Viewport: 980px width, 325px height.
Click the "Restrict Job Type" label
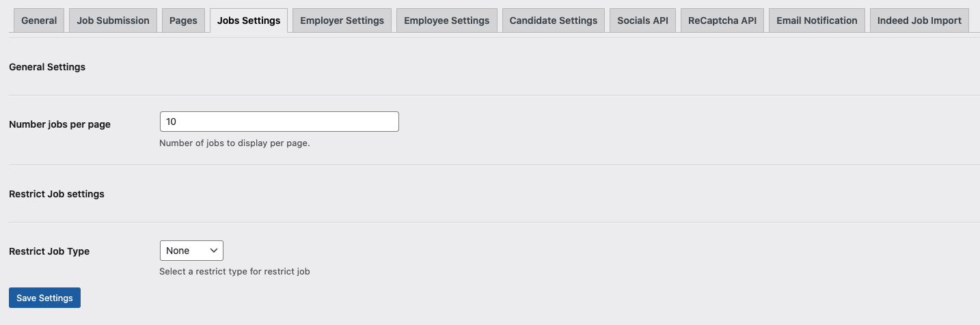pos(49,251)
